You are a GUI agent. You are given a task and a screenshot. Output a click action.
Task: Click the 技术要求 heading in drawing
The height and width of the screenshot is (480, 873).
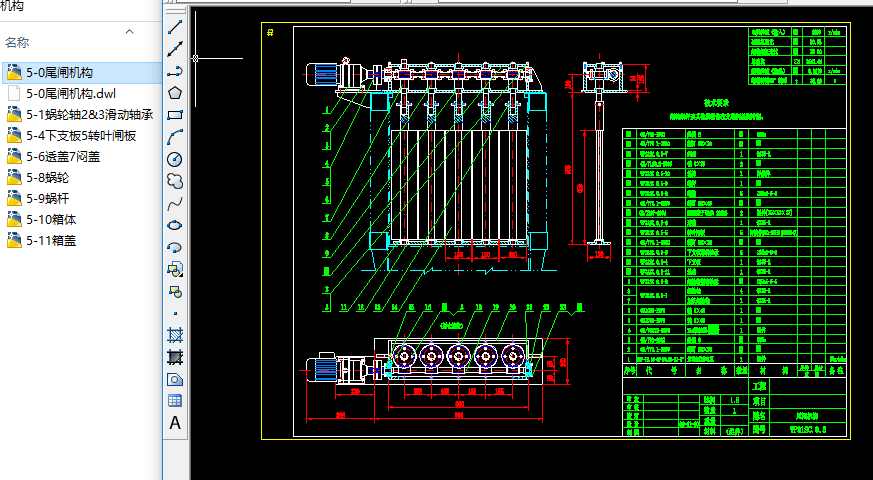(716, 103)
